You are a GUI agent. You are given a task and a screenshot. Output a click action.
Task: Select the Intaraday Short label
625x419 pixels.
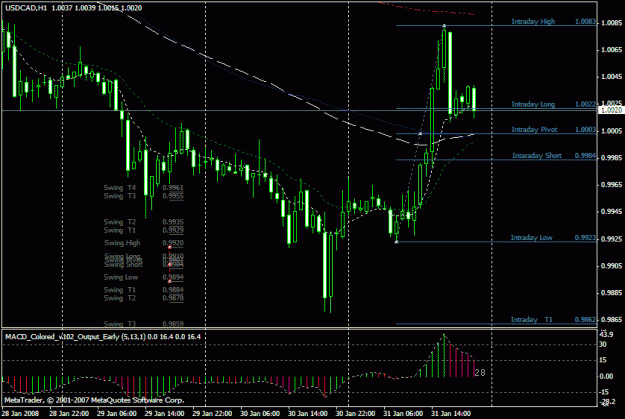pyautogui.click(x=537, y=155)
